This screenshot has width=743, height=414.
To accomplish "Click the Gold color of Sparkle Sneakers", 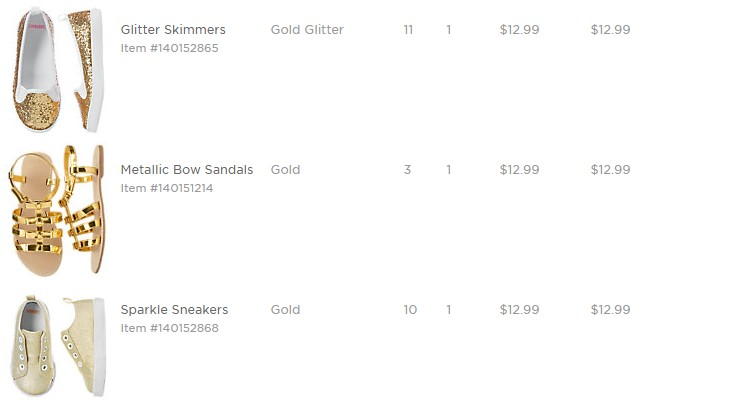I will (285, 310).
